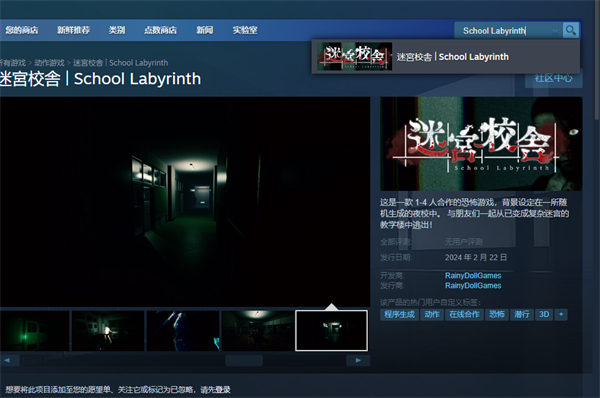
Task: Click the thumbnail strip scrollbar handle
Action: (244, 360)
